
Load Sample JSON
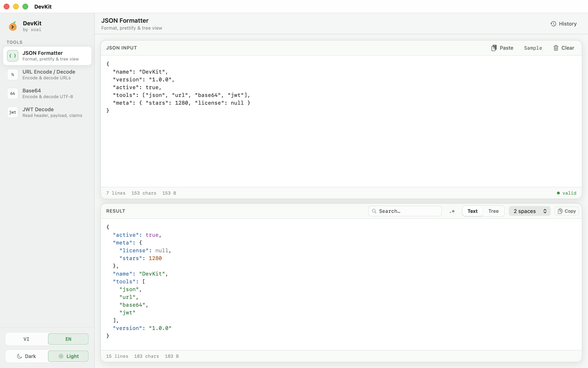click(x=533, y=48)
